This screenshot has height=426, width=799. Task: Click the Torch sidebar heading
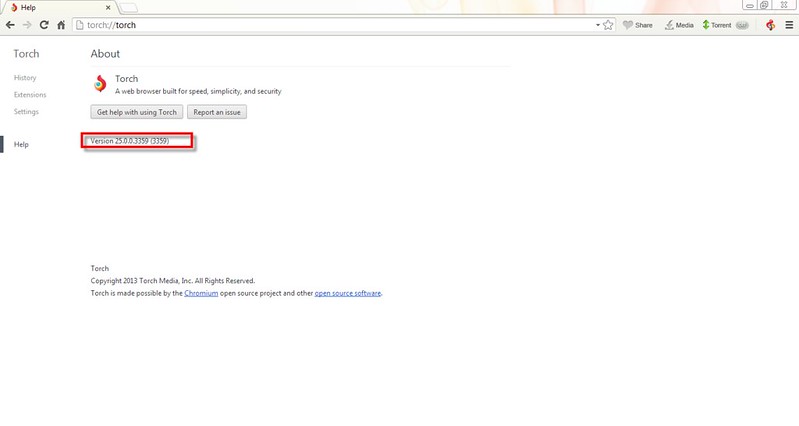[26, 54]
